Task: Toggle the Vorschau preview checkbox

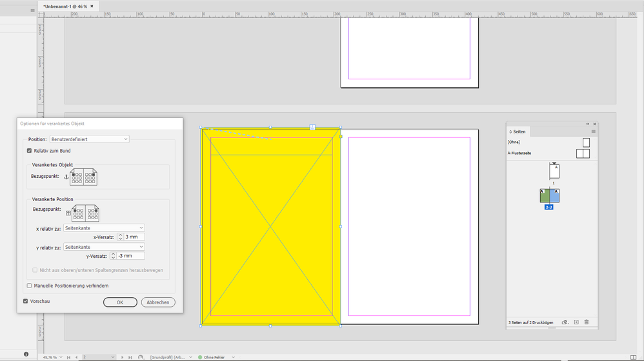Action: tap(25, 301)
